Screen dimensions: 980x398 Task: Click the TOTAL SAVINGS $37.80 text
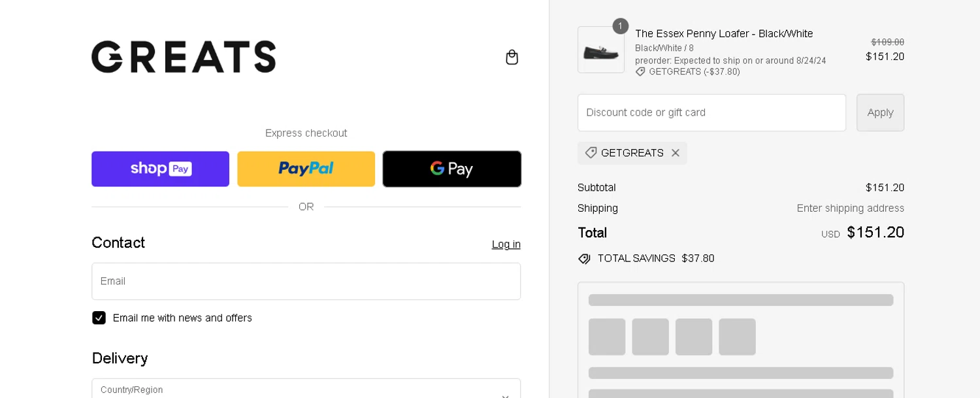(656, 259)
